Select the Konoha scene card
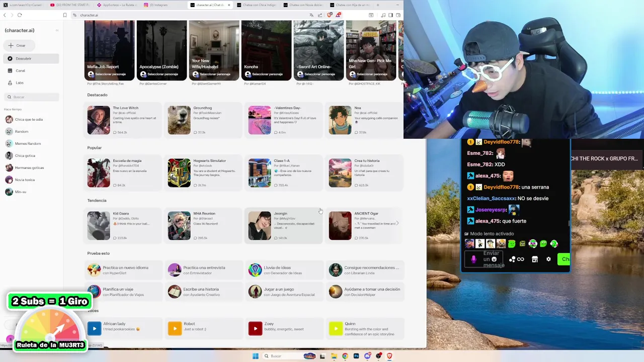Image resolution: width=644 pixels, height=362 pixels. pos(266,50)
